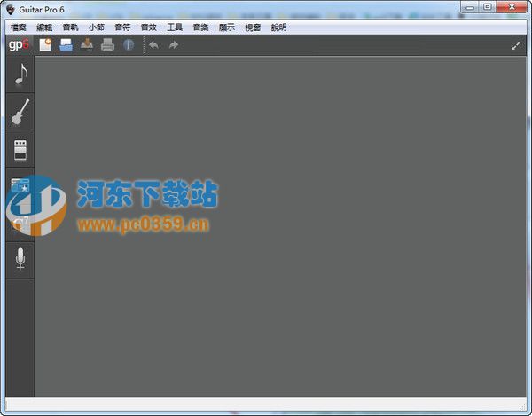Print the score with the printer icon
The width and height of the screenshot is (532, 416).
(x=107, y=44)
